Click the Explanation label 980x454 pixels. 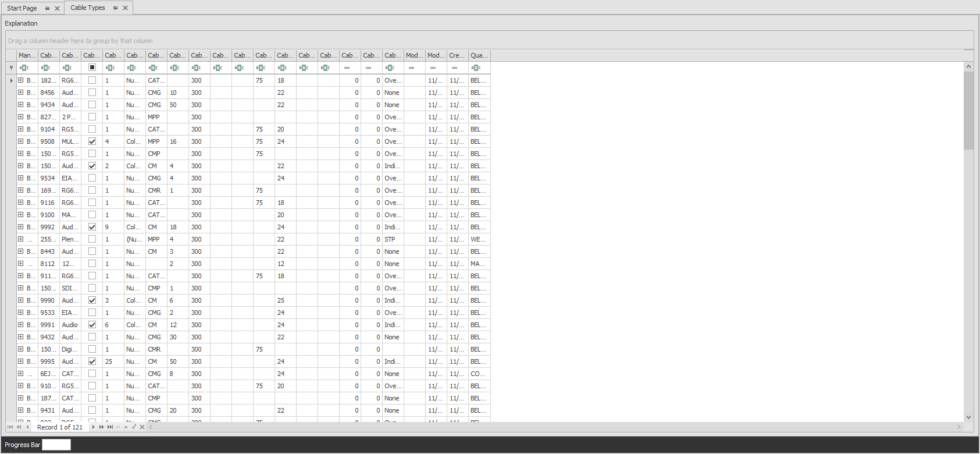click(21, 23)
